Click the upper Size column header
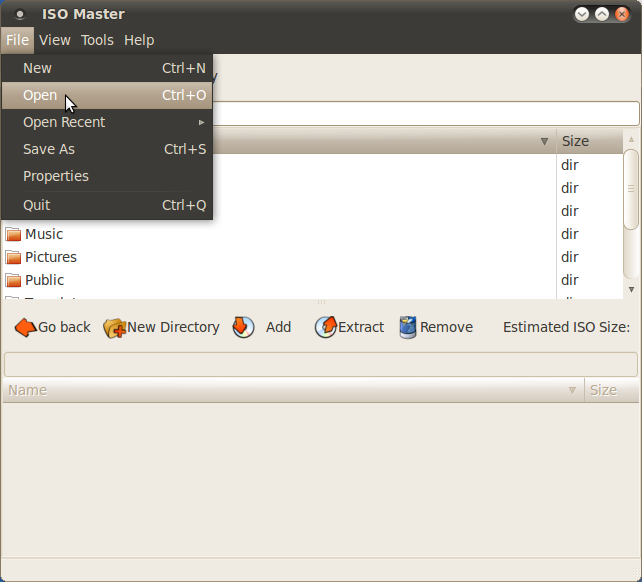This screenshot has width=642, height=582. [589, 141]
